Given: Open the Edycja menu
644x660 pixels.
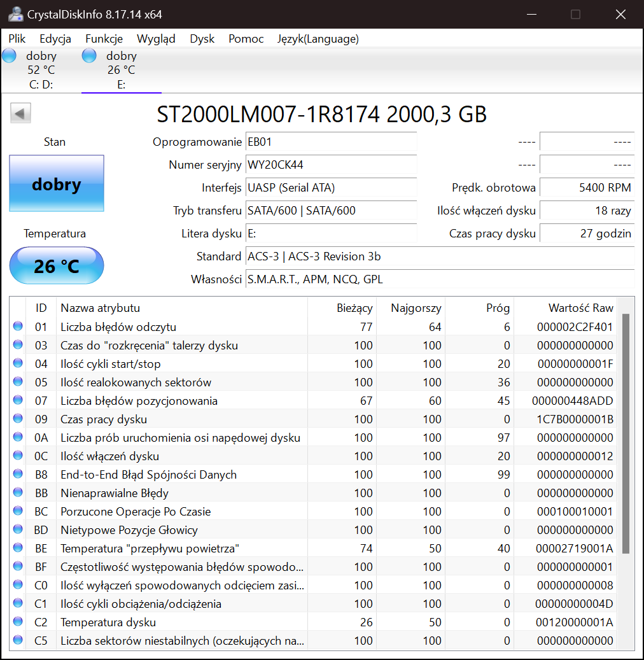Looking at the screenshot, I should click(55, 39).
